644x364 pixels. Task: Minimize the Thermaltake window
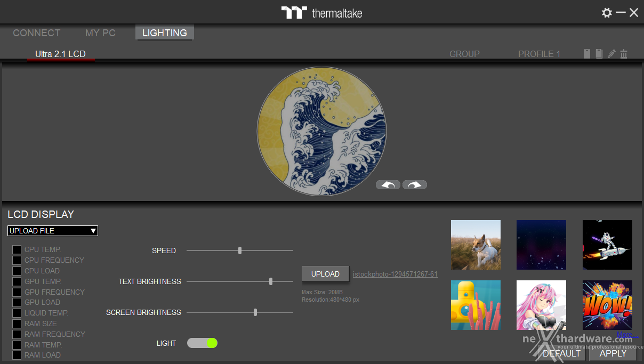click(x=621, y=13)
